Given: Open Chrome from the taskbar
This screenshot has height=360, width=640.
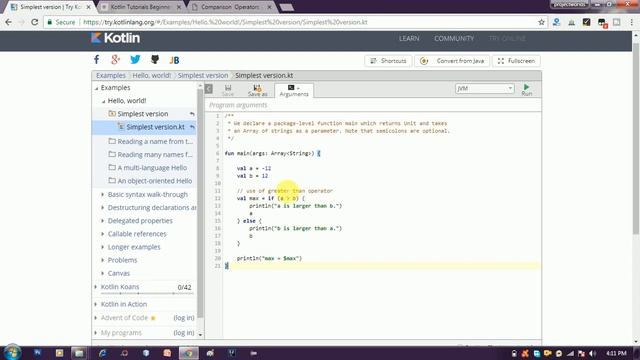Looking at the screenshot, I should click(189, 353).
